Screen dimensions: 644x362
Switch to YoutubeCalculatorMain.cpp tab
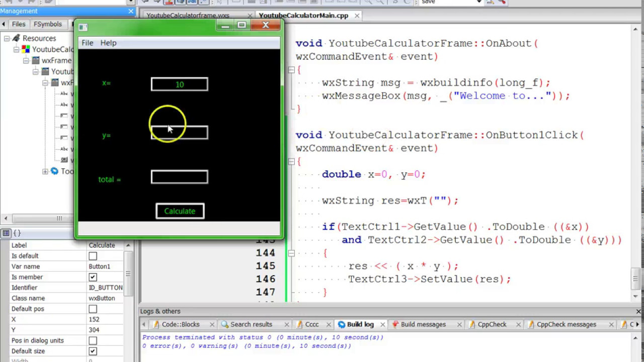tap(303, 16)
